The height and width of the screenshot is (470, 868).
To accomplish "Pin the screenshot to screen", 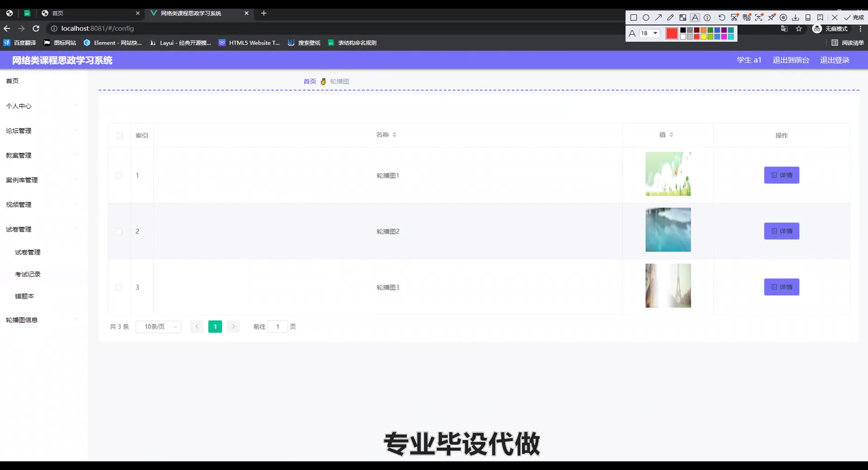I will 772,17.
